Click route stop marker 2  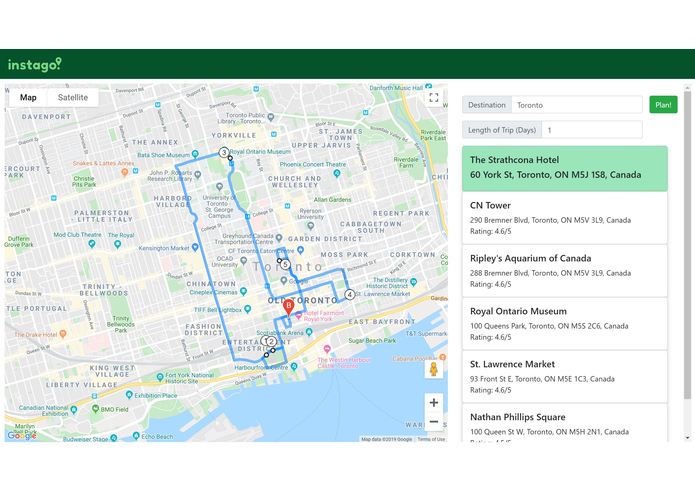pyautogui.click(x=271, y=342)
